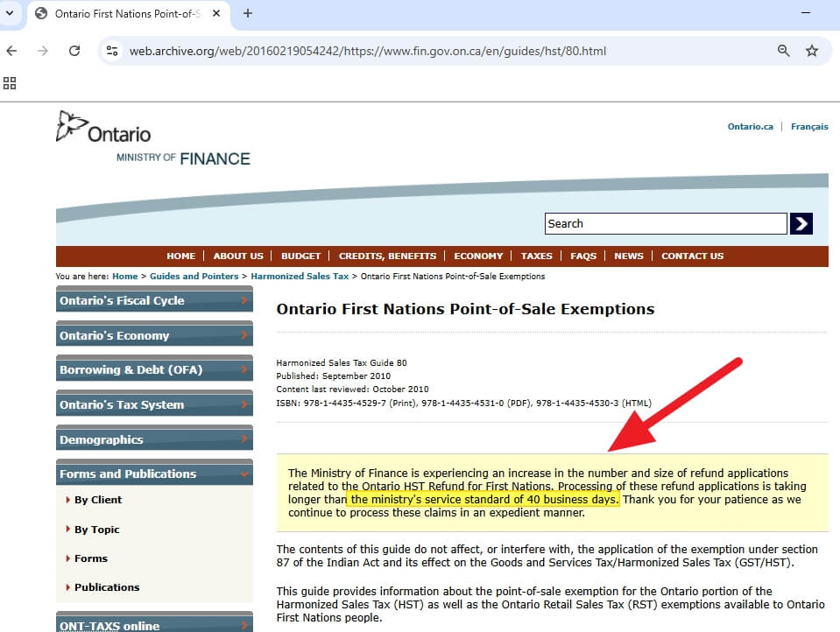
Task: Click the text 'Published: September 2010'
Action: [333, 376]
